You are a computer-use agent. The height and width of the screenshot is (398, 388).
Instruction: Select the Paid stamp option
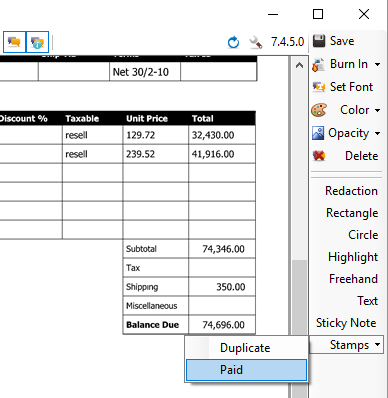[x=246, y=370]
